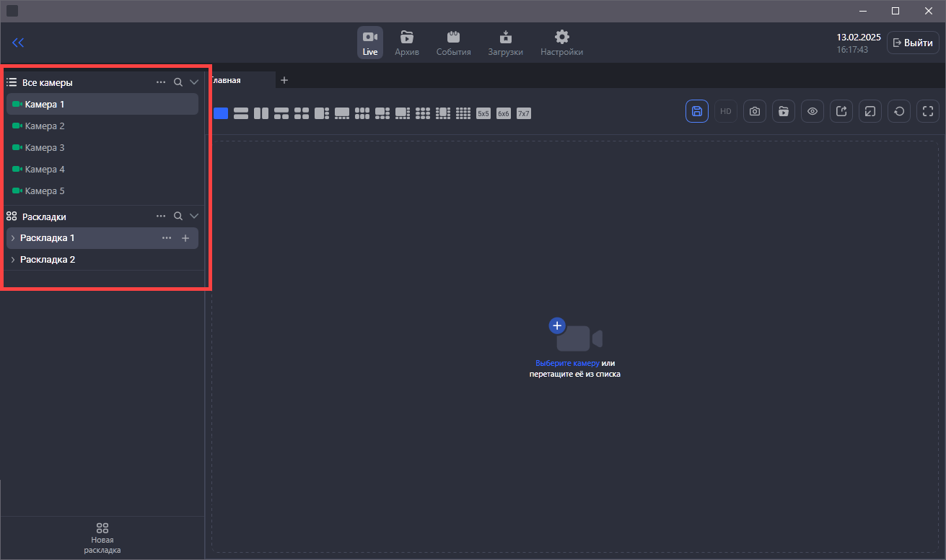946x560 pixels.
Task: Click the save layout icon
Action: (696, 111)
